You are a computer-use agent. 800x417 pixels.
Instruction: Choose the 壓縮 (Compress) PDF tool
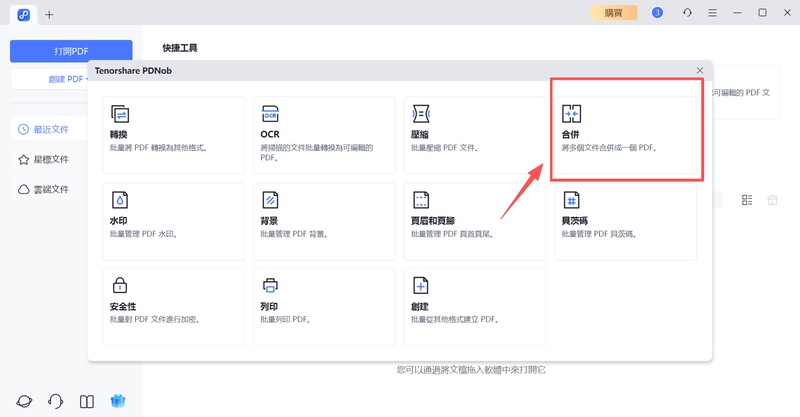(474, 135)
